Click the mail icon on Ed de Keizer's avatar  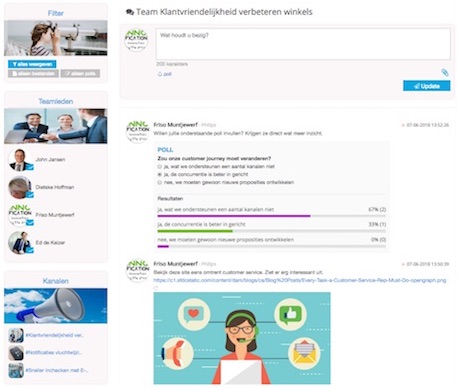pyautogui.click(x=30, y=250)
